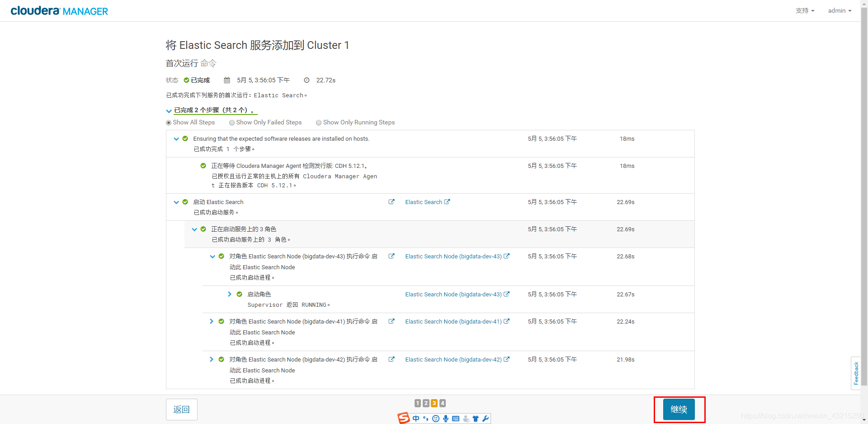
Task: Open Sogou wrench toolbox icon
Action: (486, 419)
